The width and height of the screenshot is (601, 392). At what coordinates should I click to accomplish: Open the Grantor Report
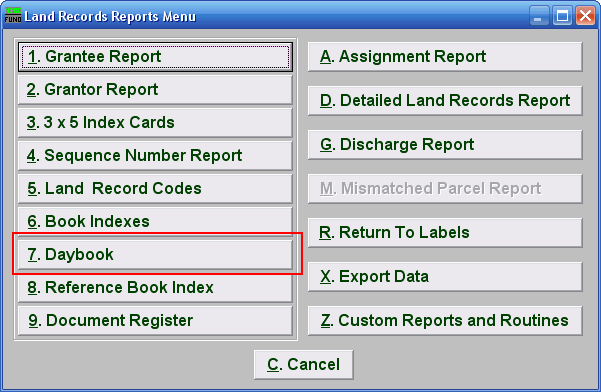[x=155, y=90]
